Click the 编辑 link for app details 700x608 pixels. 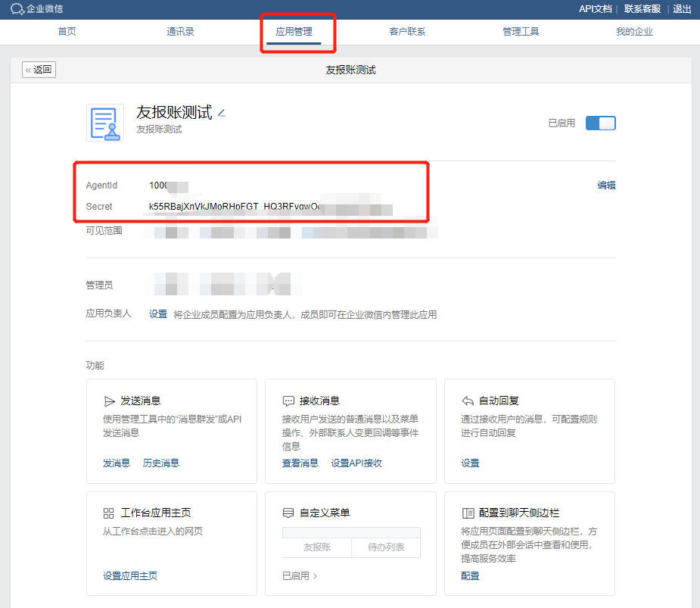(607, 186)
